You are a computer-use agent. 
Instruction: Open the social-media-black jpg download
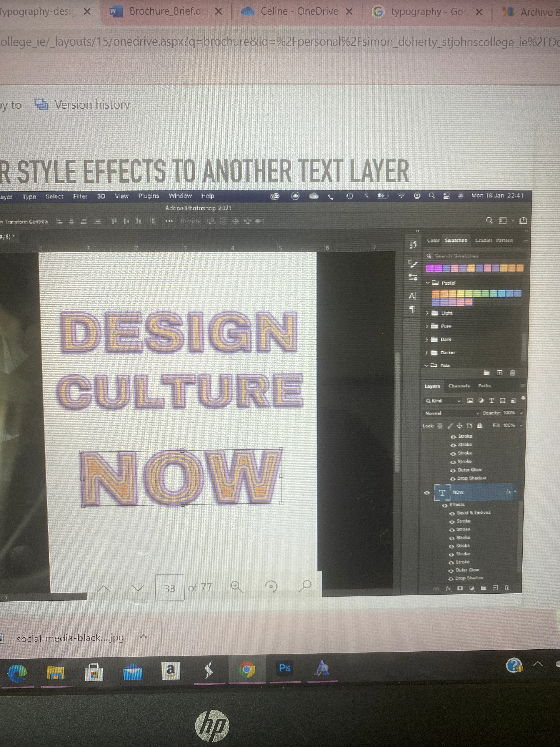click(70, 638)
